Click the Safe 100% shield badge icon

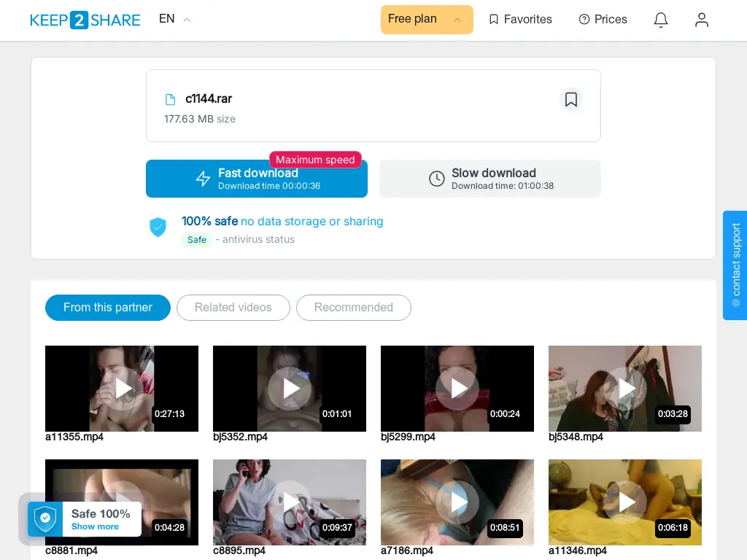click(45, 518)
